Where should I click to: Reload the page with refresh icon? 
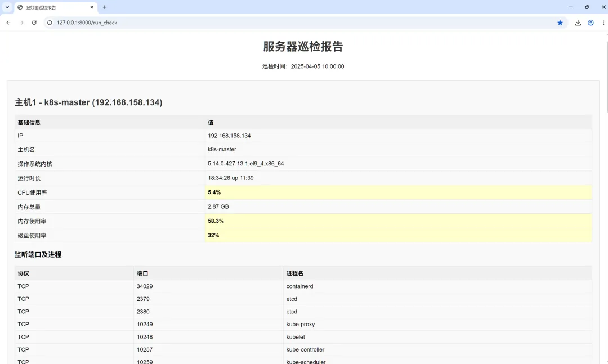click(x=34, y=23)
